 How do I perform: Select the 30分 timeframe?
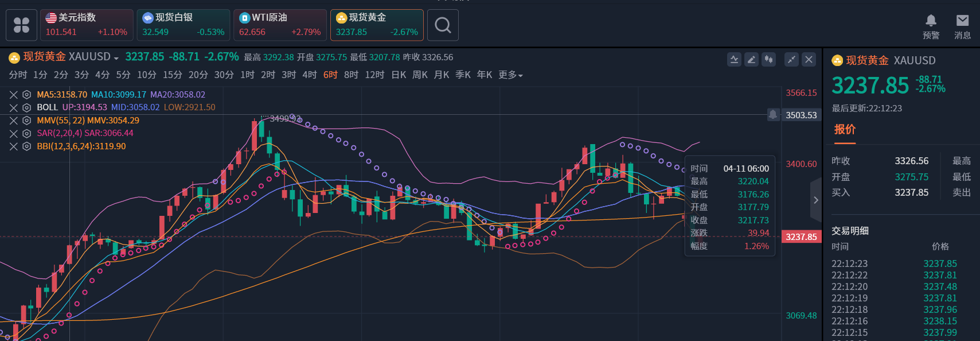(x=224, y=75)
